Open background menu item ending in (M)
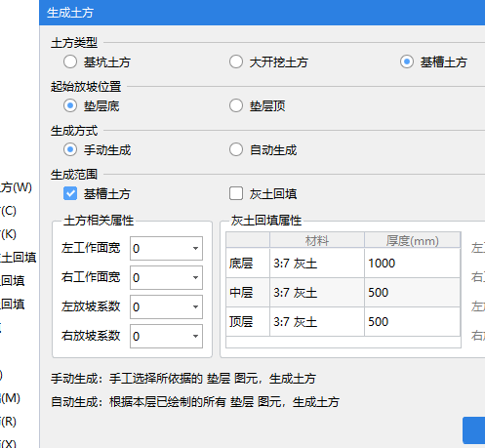Viewport: 485px width, 448px height. click(10, 398)
